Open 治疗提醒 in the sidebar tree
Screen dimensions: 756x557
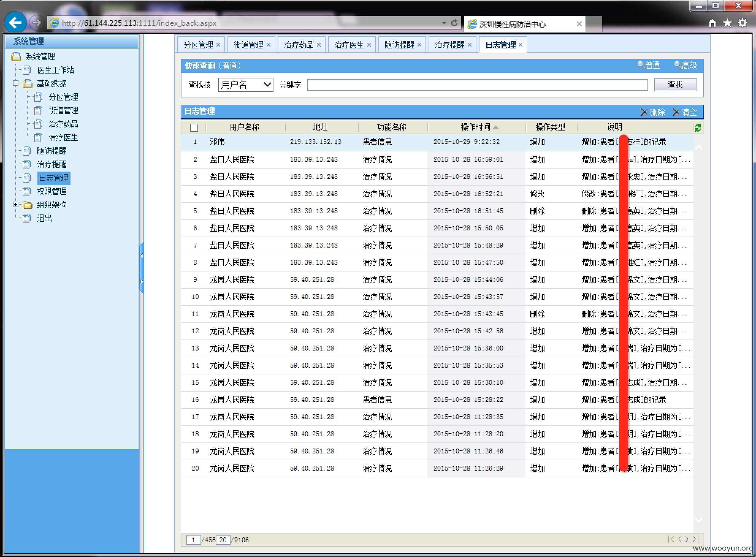click(52, 164)
